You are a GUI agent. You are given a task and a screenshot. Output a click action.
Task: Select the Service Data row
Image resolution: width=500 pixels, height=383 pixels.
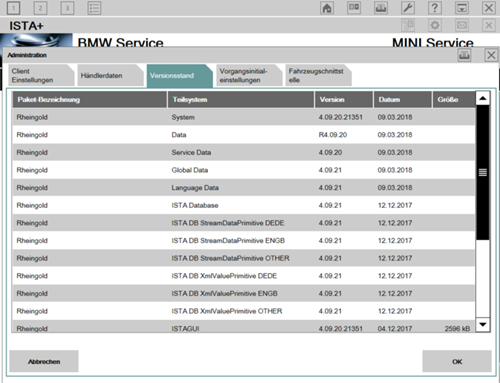tap(244, 152)
